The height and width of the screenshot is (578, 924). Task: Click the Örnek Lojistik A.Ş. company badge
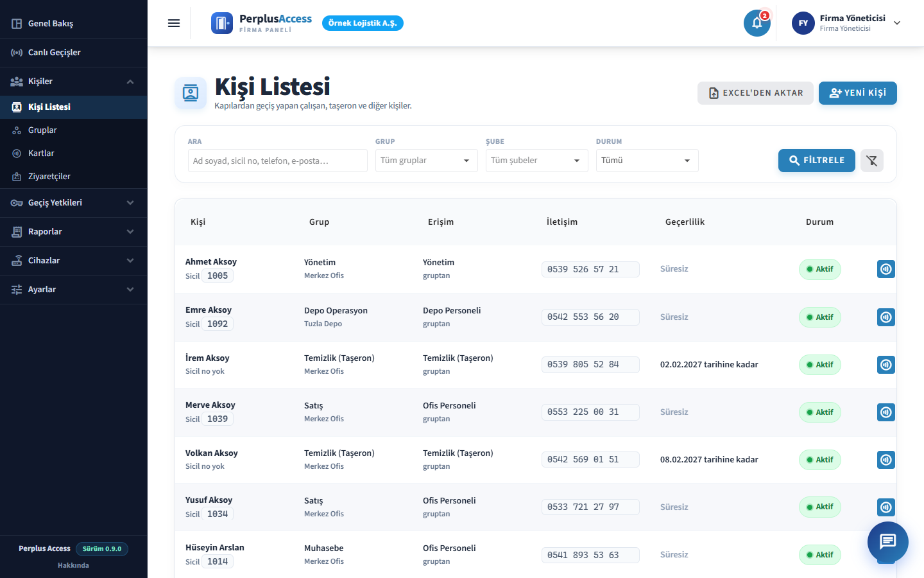pos(363,23)
